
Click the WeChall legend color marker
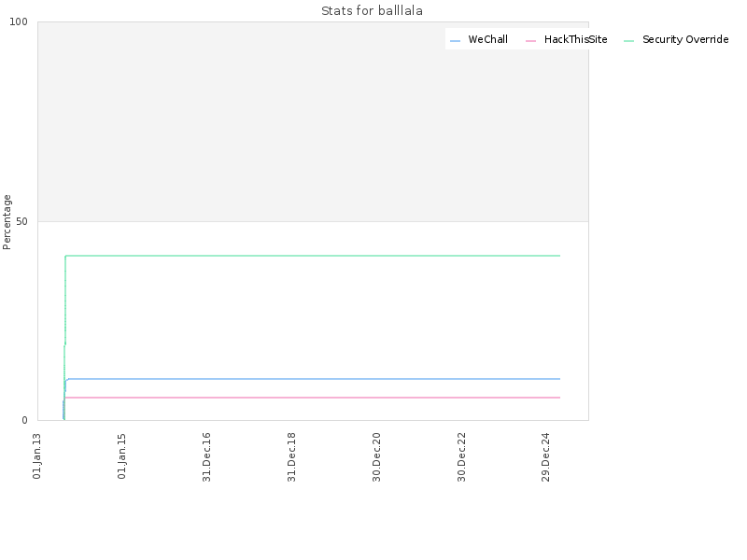coord(455,41)
